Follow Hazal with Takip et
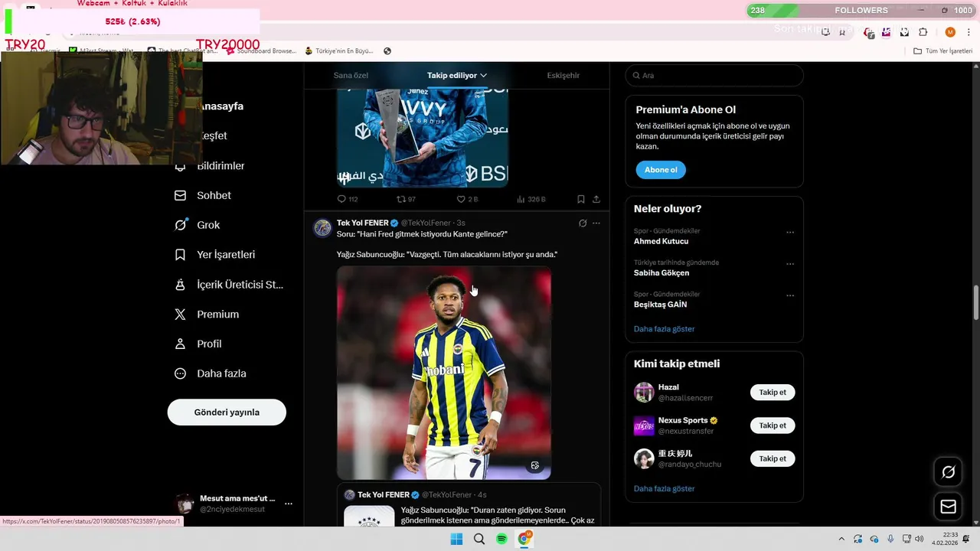980x551 pixels. click(773, 393)
